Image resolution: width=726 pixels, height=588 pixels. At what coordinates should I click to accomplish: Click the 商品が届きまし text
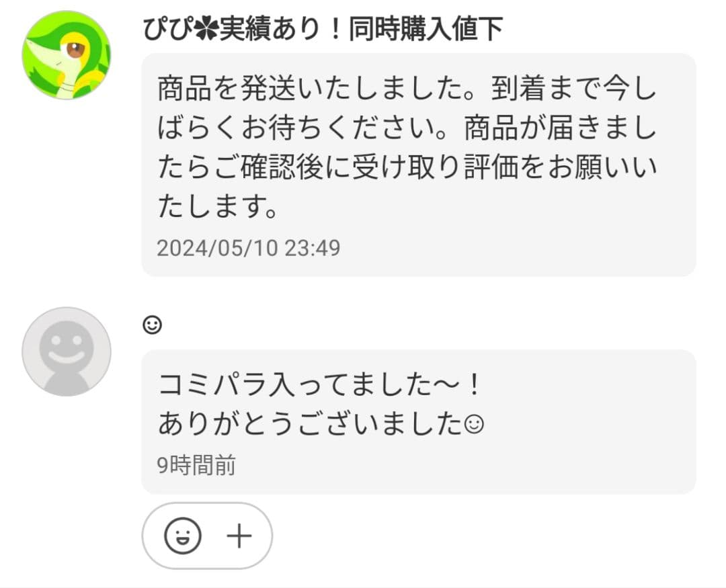click(560, 129)
